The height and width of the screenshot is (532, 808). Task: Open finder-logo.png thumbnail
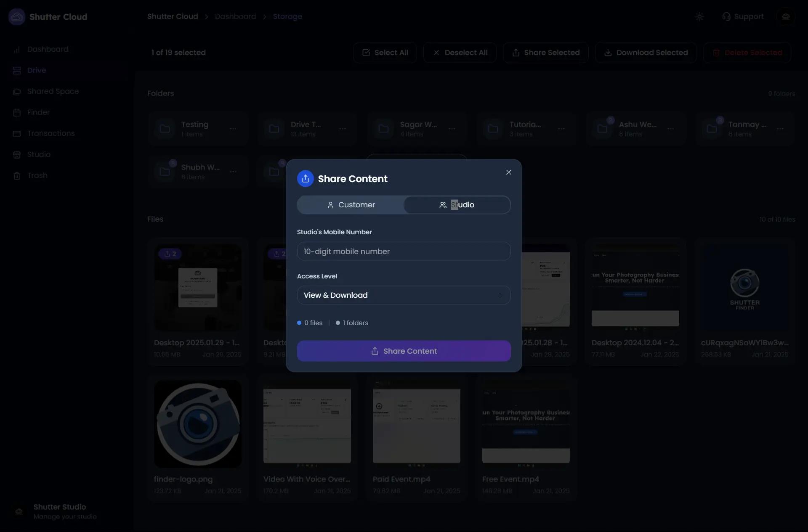[x=198, y=424]
